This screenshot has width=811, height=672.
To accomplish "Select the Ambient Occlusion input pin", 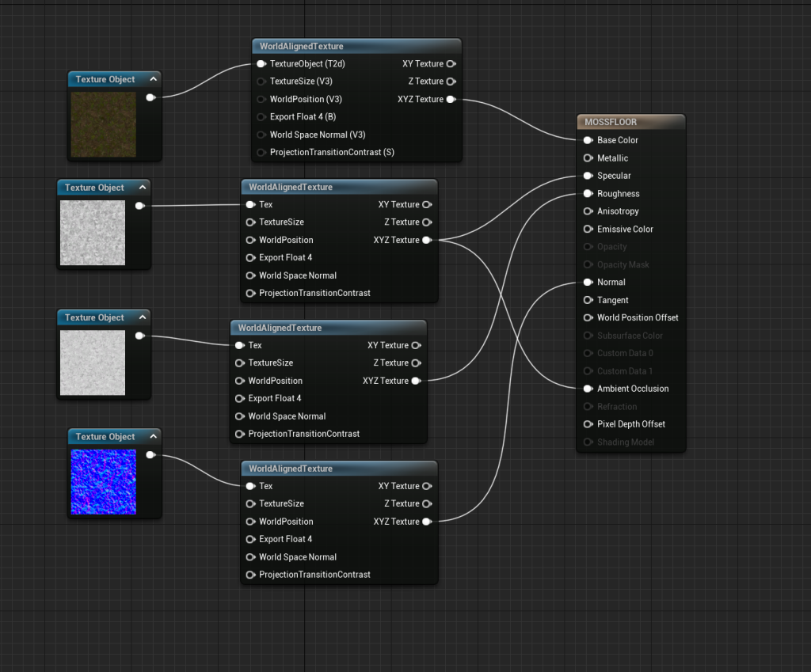I will click(x=588, y=389).
